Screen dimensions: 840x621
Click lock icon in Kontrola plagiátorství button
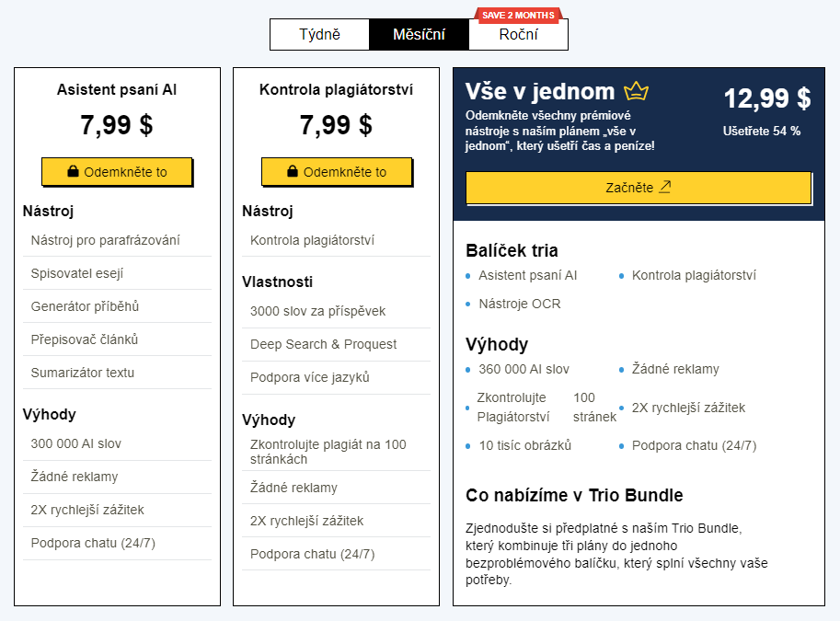[x=293, y=172]
